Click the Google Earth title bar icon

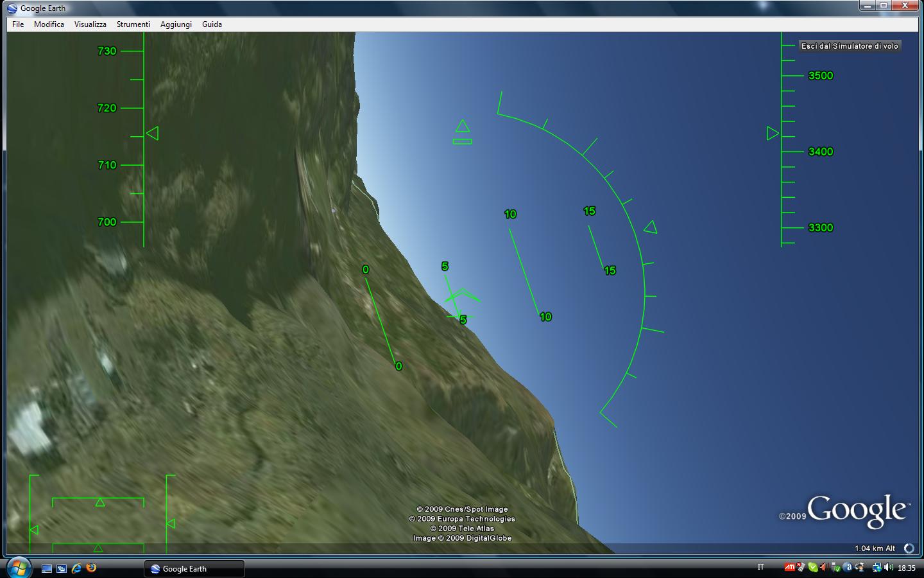point(12,8)
